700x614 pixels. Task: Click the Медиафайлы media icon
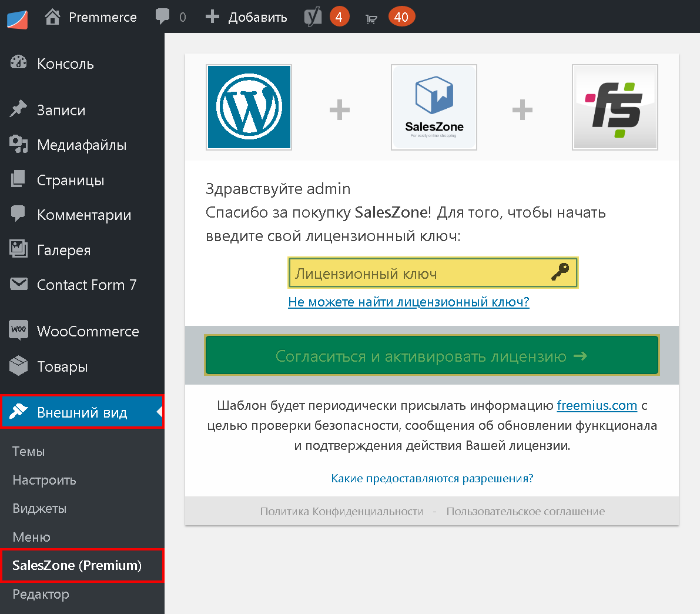tap(18, 144)
